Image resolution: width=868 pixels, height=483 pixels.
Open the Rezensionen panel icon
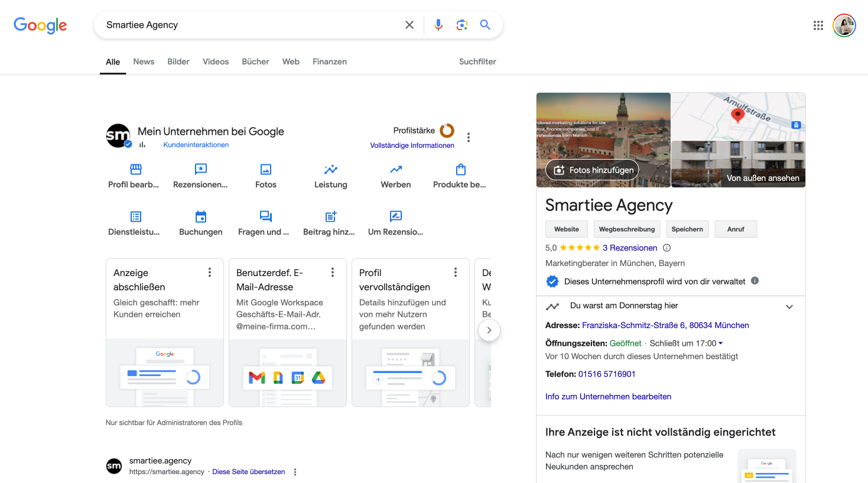pos(200,170)
